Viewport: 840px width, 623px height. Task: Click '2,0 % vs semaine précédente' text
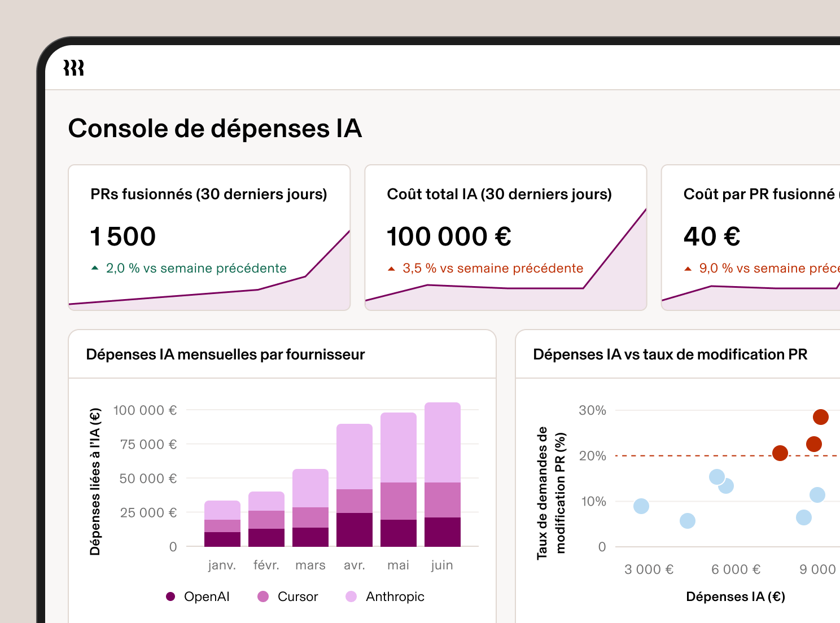196,268
